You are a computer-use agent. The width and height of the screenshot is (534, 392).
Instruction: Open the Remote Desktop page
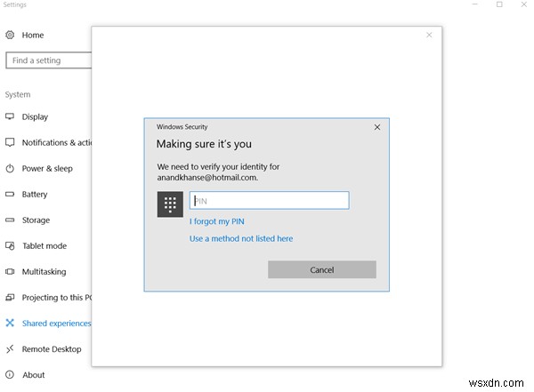pyautogui.click(x=52, y=349)
